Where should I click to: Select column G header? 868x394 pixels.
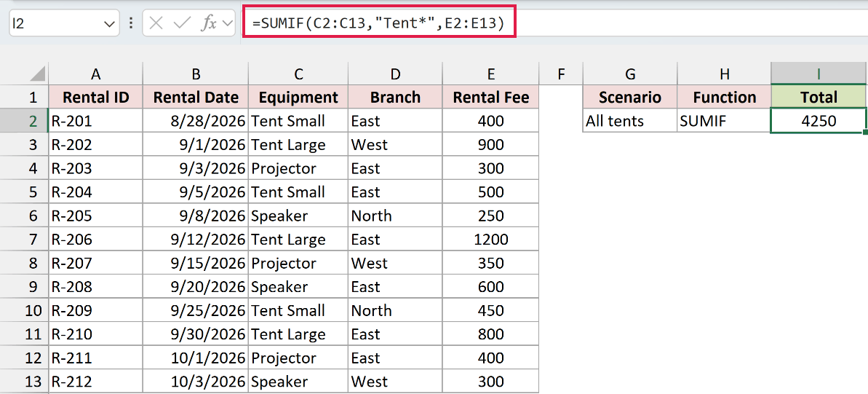(630, 74)
